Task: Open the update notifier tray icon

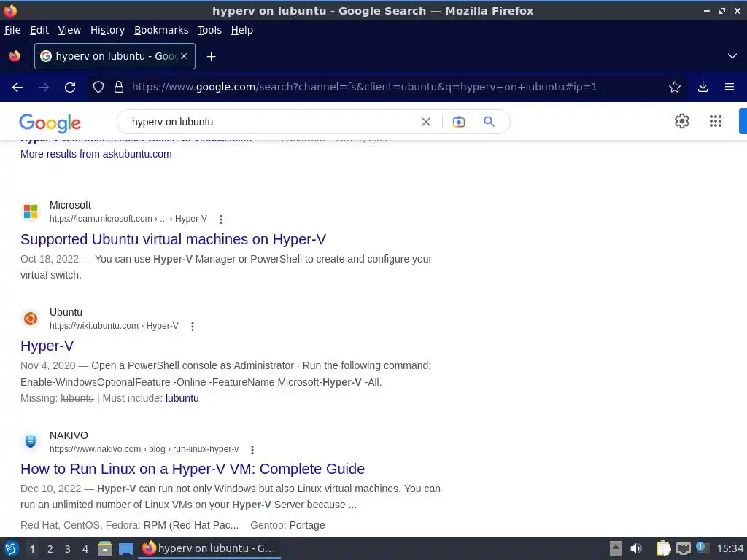Action: 702,548
